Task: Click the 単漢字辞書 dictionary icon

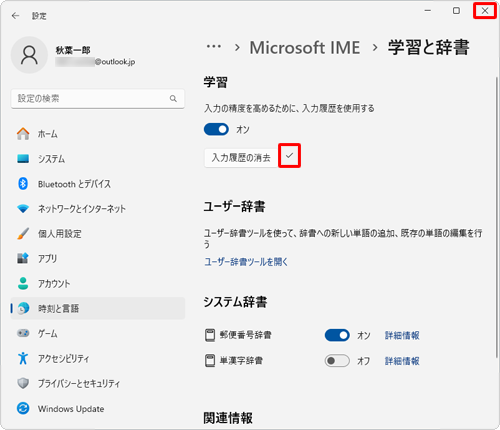Action: coord(210,361)
